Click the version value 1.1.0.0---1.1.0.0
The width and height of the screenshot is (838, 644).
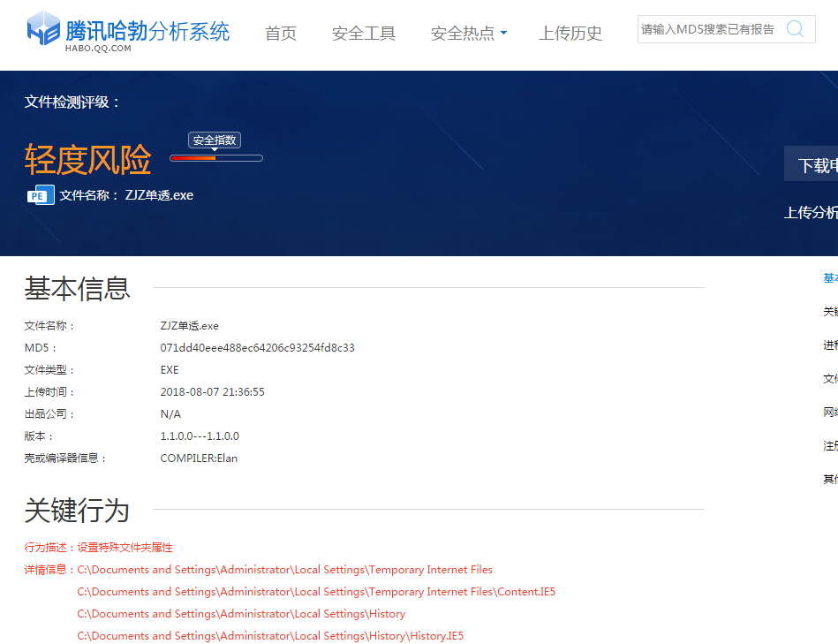coord(200,436)
